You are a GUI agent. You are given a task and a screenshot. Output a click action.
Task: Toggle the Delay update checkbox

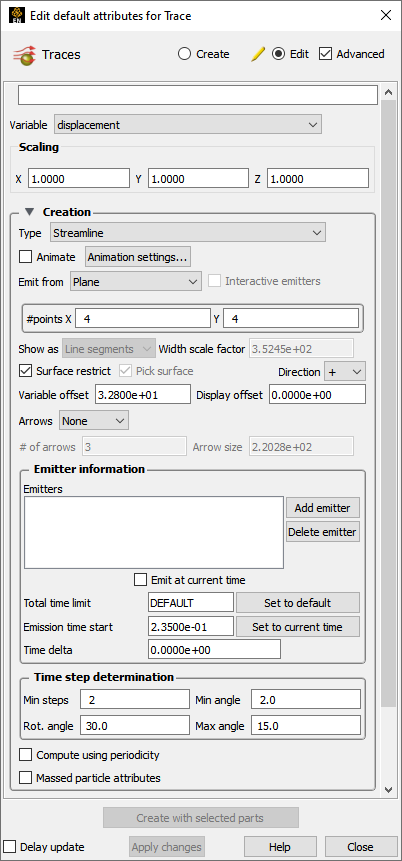point(9,847)
